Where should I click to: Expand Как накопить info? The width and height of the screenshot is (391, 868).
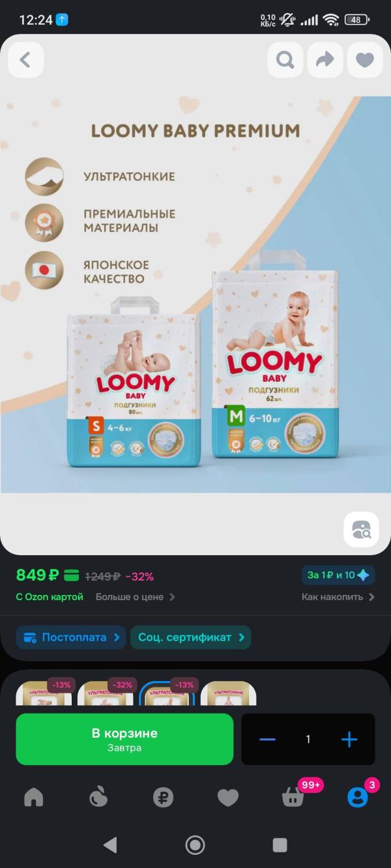pyautogui.click(x=338, y=597)
